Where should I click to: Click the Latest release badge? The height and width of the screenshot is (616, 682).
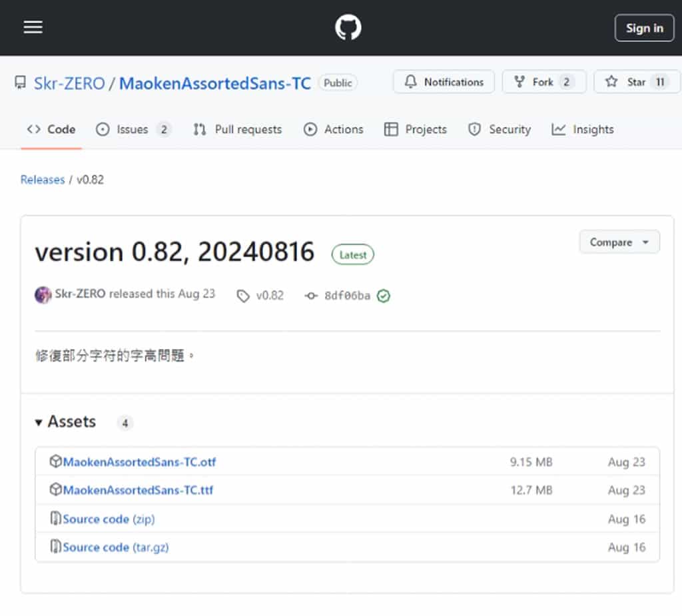[353, 255]
